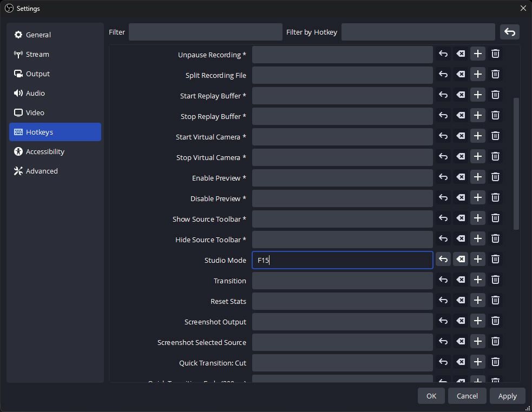This screenshot has height=412, width=532.
Task: Confirm settings with the OK button
Action: [x=431, y=396]
